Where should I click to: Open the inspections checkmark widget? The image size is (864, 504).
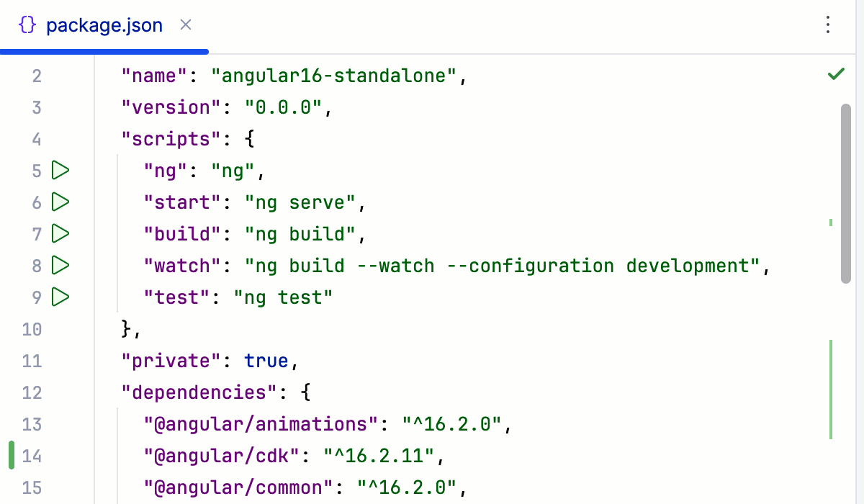[x=836, y=73]
